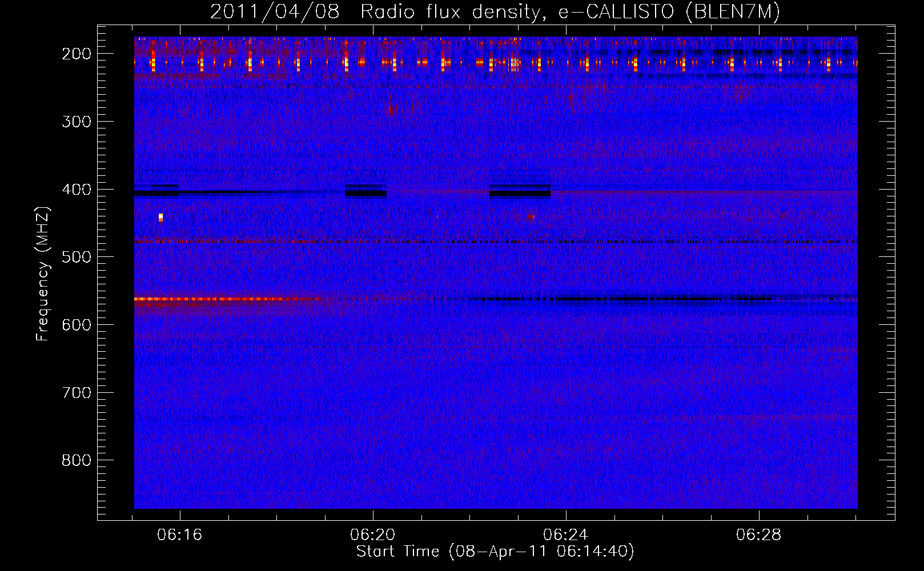Select the 600 frequency tick label
This screenshot has width=924, height=571.
(x=77, y=325)
